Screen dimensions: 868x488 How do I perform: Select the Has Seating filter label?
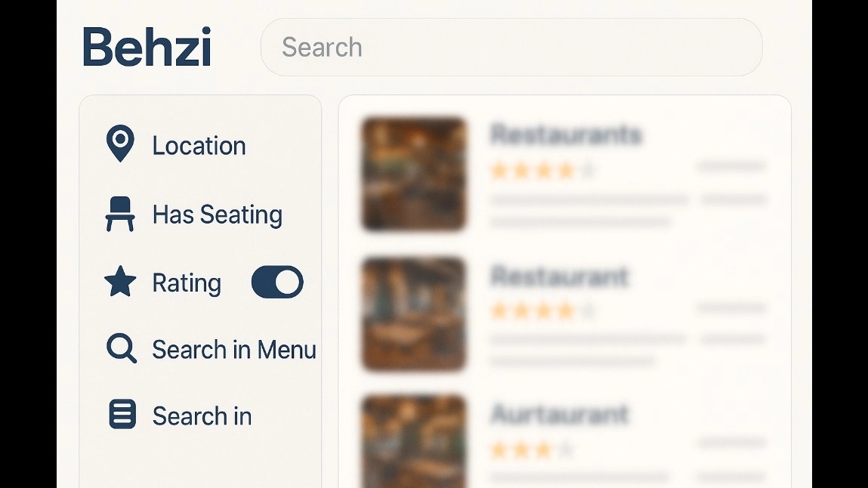click(x=218, y=215)
